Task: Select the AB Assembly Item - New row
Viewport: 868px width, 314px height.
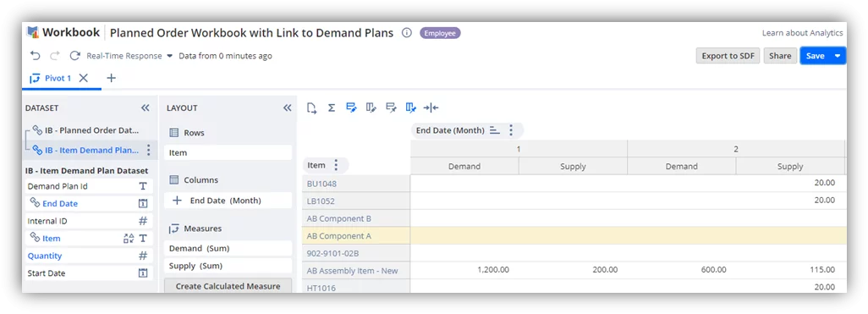Action: point(356,271)
